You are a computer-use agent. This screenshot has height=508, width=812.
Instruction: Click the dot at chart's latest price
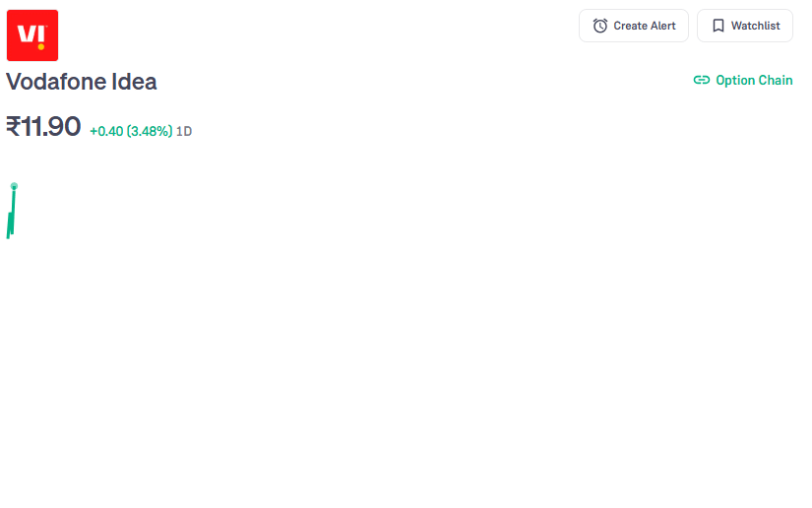point(14,186)
